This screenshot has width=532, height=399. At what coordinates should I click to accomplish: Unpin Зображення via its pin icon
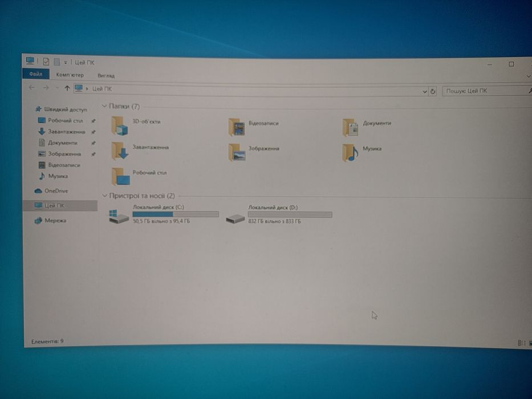tap(94, 154)
